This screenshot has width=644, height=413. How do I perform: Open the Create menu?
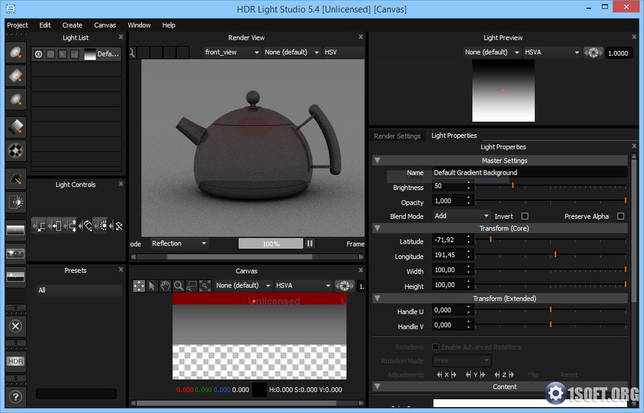[72, 25]
